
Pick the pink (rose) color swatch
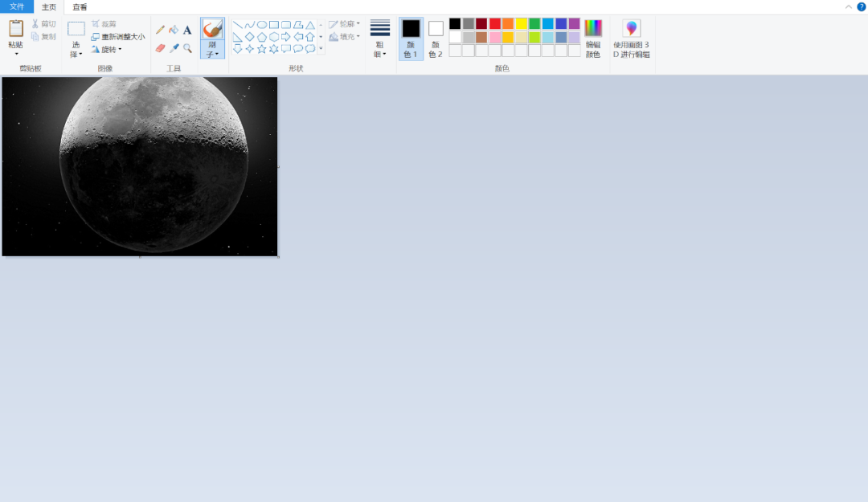(495, 37)
